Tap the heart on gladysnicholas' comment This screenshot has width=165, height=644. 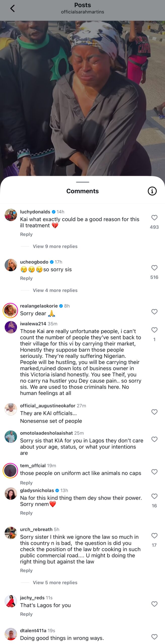pos(154,496)
